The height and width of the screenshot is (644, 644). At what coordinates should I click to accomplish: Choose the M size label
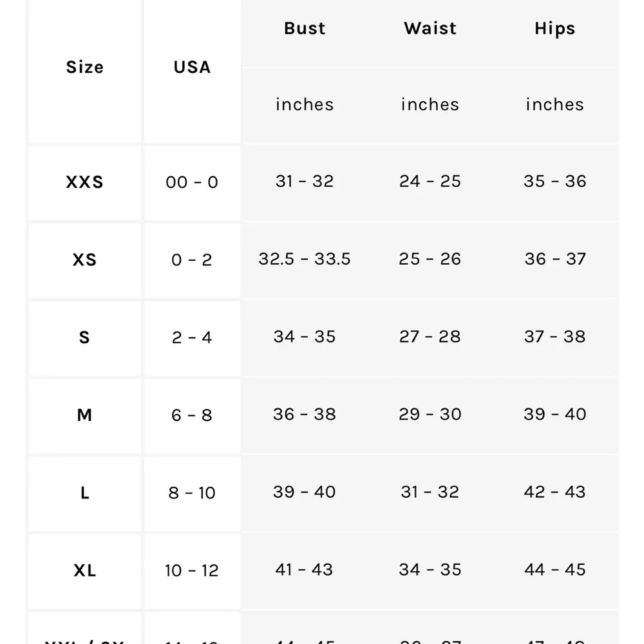coord(84,415)
